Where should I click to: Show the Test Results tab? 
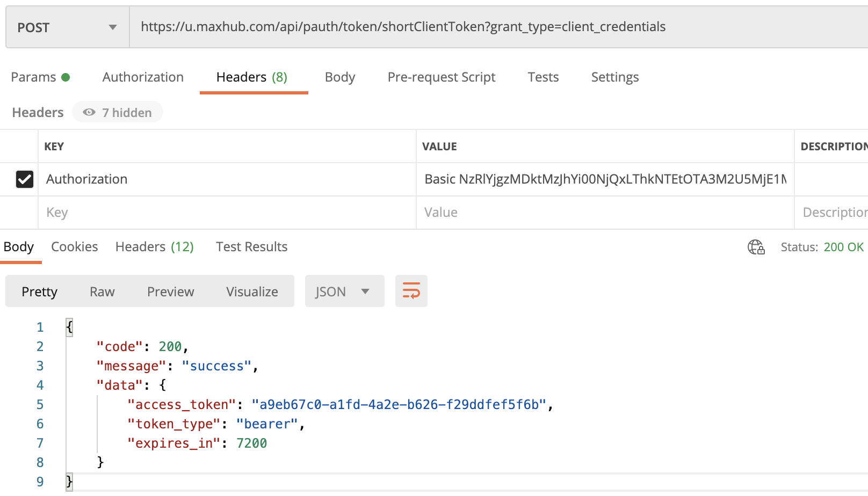point(251,247)
